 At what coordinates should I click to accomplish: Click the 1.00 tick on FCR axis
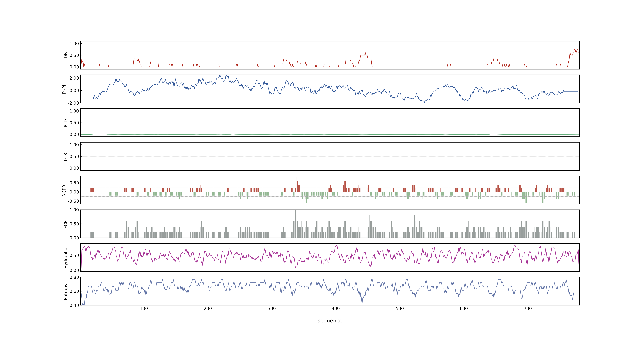(74, 210)
